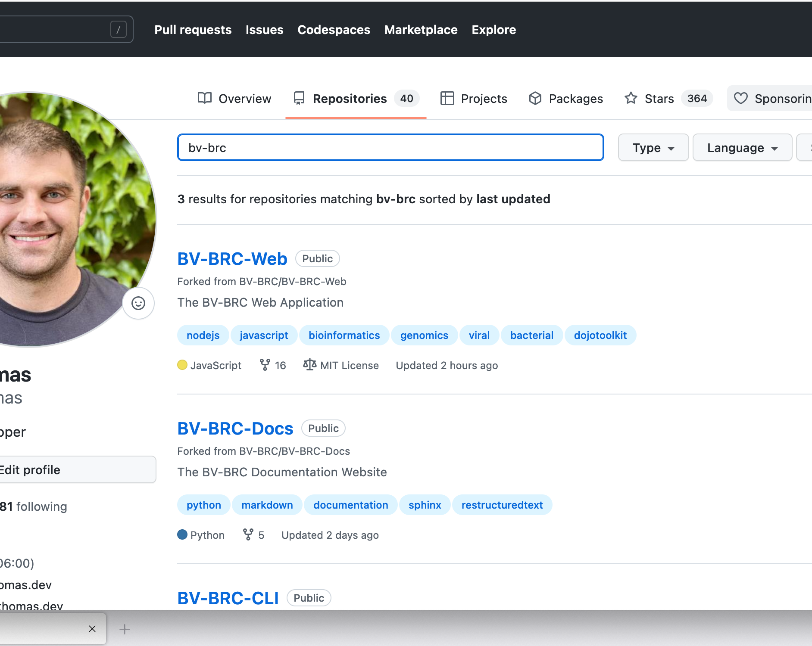Click the genomics topic tag
This screenshot has width=812, height=646.
424,335
